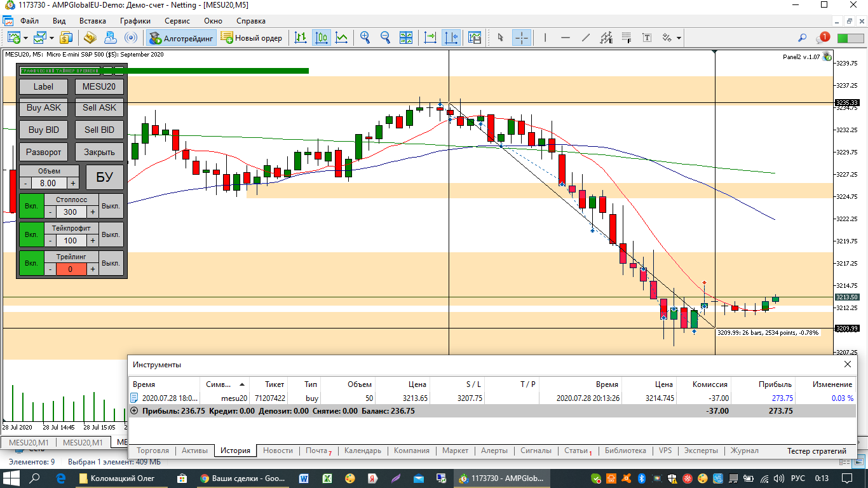Select the vertical line tool
The width and height of the screenshot is (868, 488).
(x=545, y=37)
